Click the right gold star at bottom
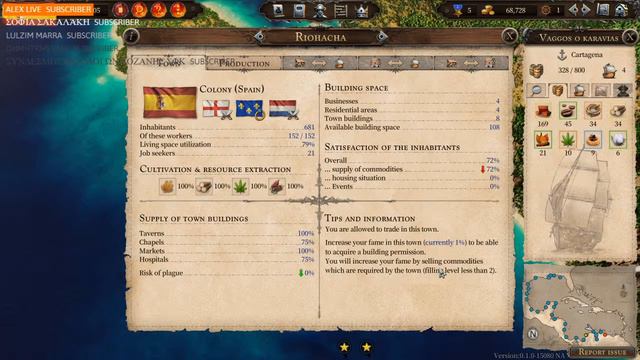This screenshot has height=360, width=640. click(x=367, y=347)
